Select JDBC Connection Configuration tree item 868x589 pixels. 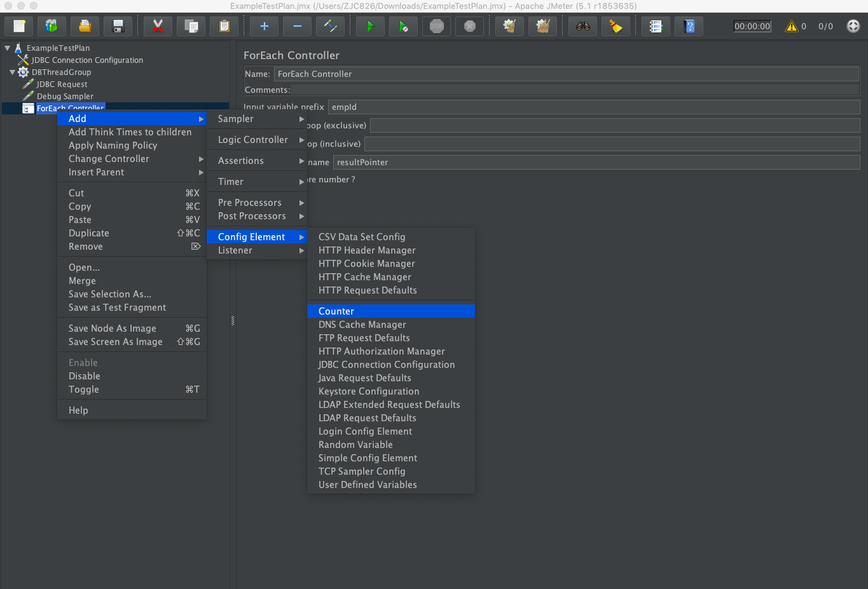coord(87,60)
